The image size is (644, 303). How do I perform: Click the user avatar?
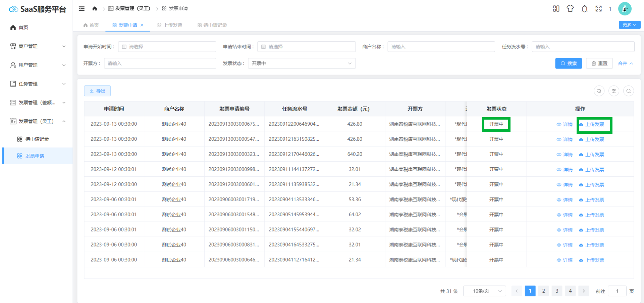[x=625, y=9]
